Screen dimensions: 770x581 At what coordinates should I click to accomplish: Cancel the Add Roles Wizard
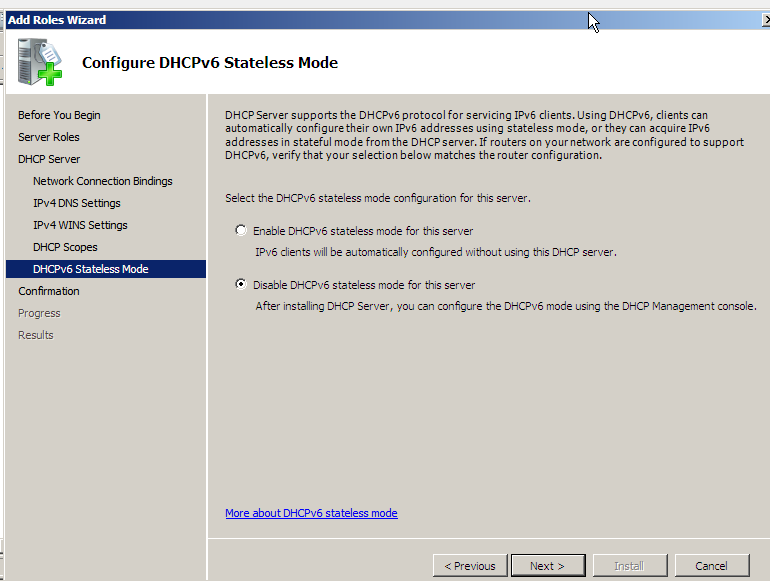[x=712, y=566]
